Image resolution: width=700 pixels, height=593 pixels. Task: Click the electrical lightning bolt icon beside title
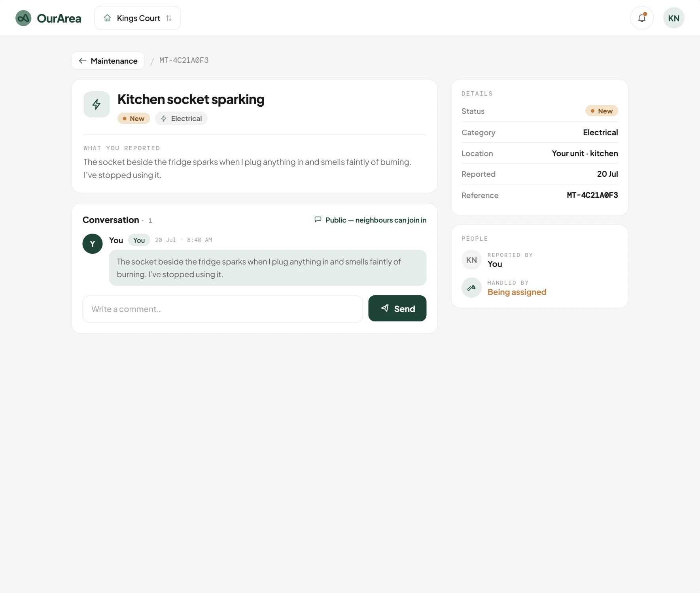point(96,104)
